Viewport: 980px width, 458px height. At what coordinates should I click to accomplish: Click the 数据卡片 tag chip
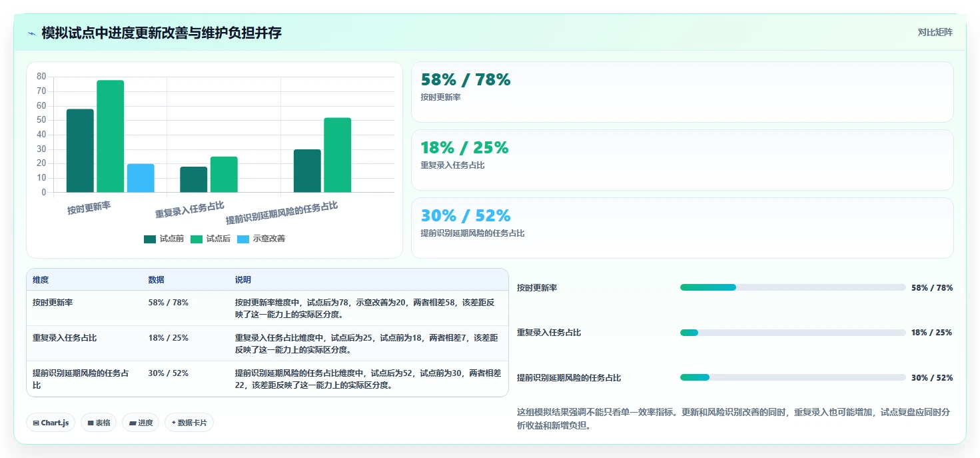189,423
